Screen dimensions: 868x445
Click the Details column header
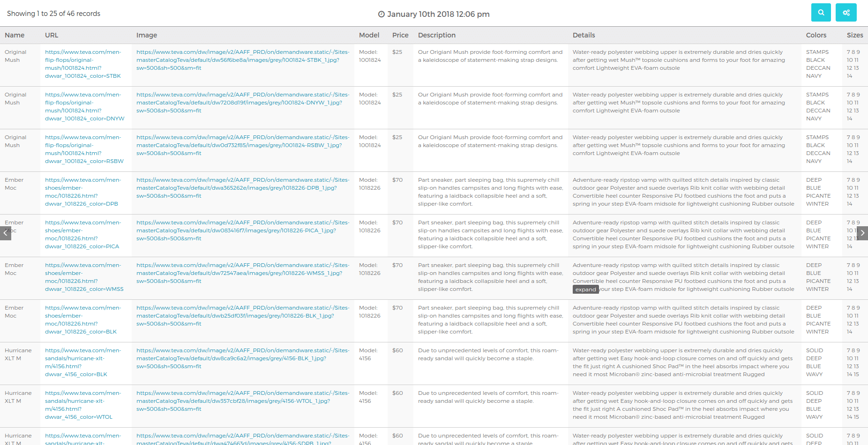pyautogui.click(x=584, y=35)
